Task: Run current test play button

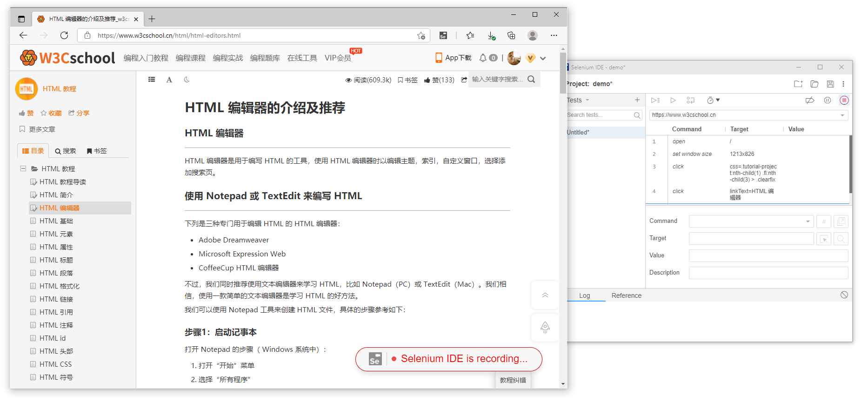Action: coord(673,100)
